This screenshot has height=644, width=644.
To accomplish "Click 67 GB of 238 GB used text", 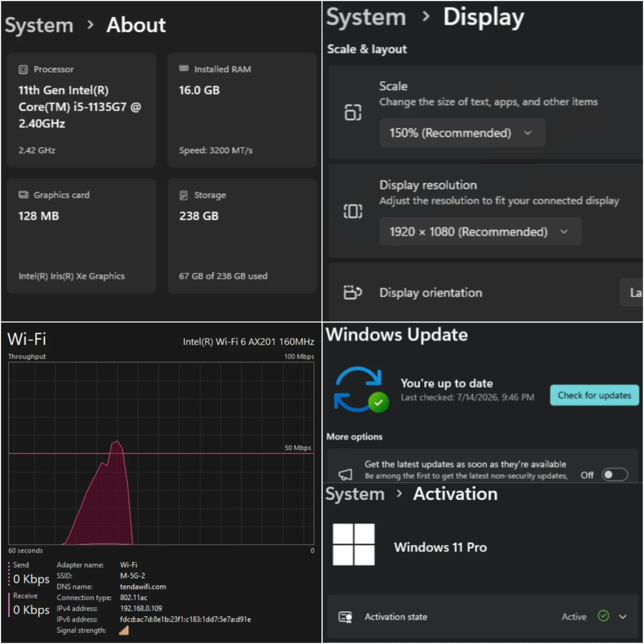I will (223, 276).
